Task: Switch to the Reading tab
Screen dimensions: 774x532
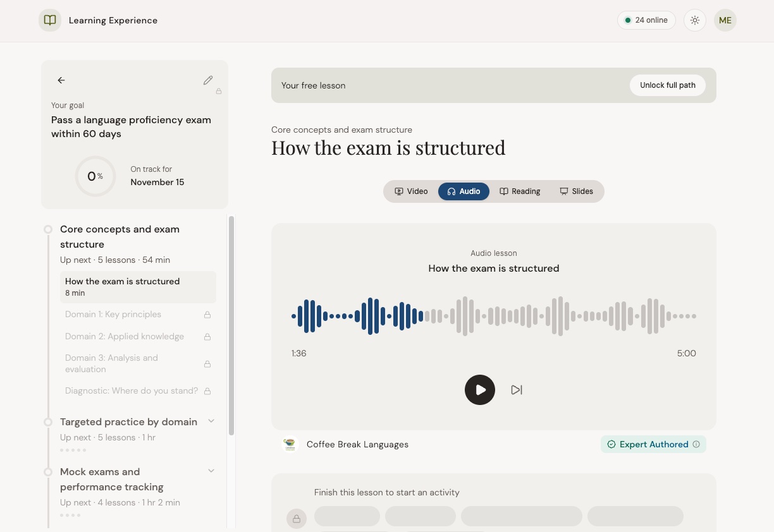Action: click(x=520, y=191)
